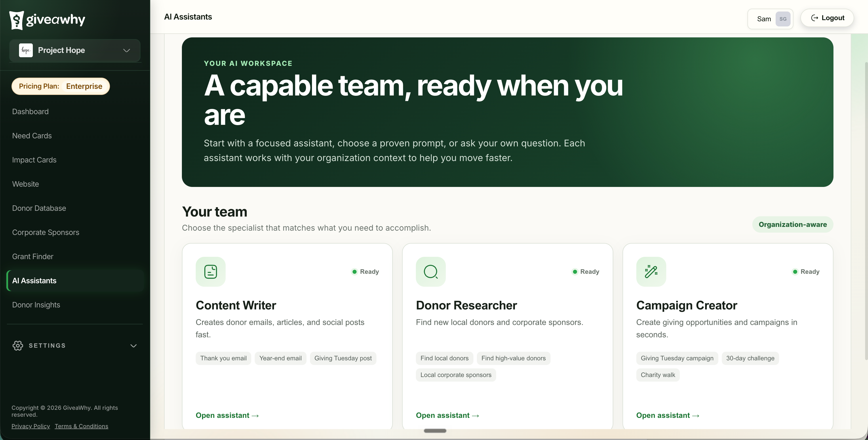
Task: Open the Dashboard menu item
Action: (x=30, y=111)
